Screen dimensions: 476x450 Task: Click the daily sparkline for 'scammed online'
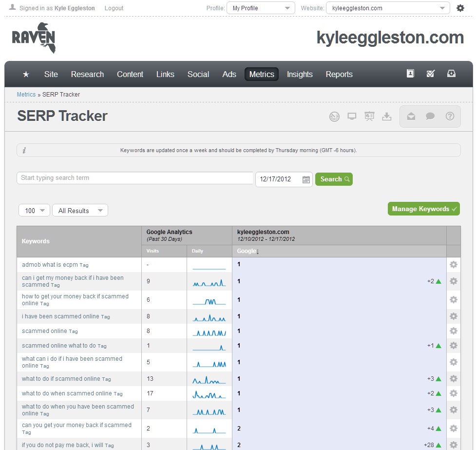click(209, 333)
